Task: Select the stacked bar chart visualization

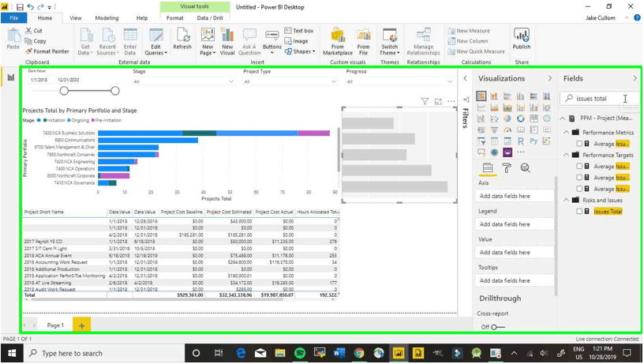Action: pyautogui.click(x=481, y=96)
